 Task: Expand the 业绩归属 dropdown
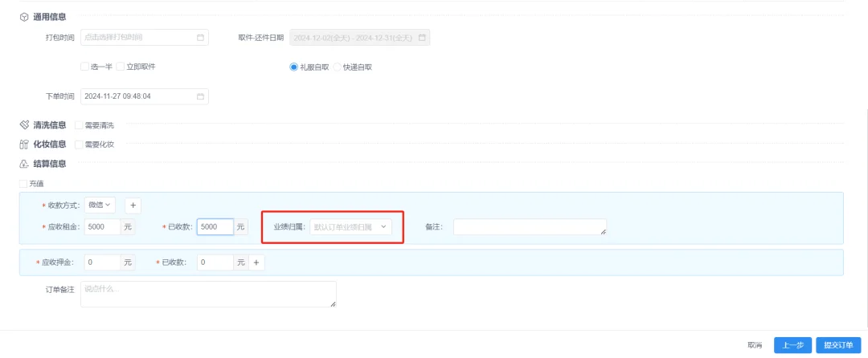(350, 227)
